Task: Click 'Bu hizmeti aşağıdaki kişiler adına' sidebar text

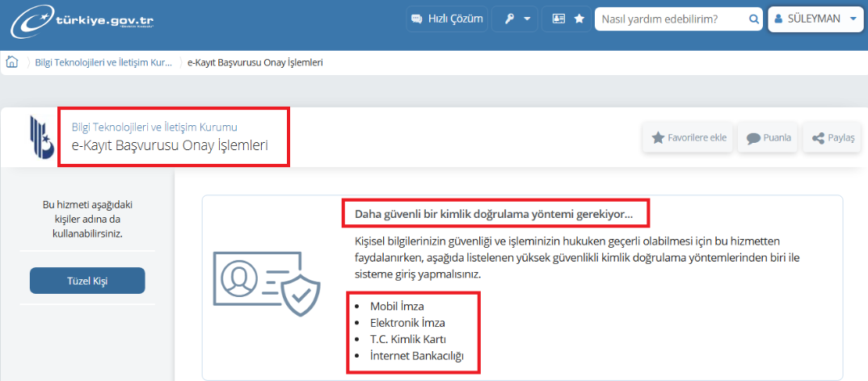Action: (x=88, y=219)
